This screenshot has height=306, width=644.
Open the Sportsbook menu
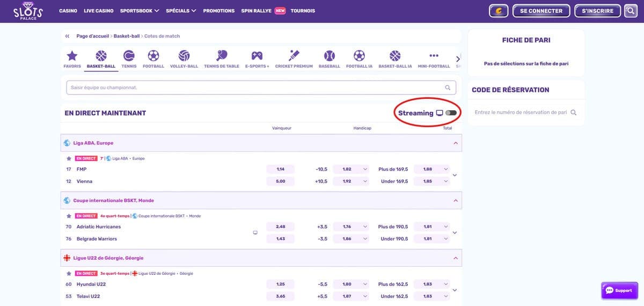click(140, 11)
